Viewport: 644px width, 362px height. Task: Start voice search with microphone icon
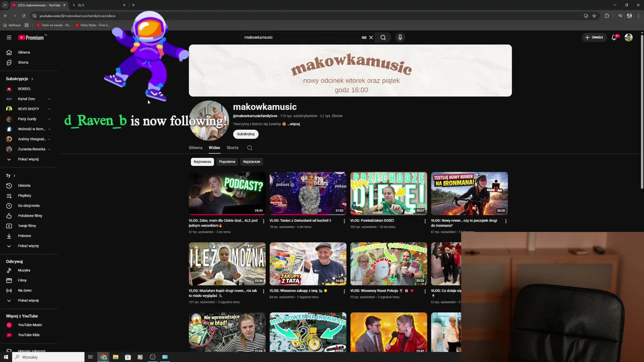[400, 37]
